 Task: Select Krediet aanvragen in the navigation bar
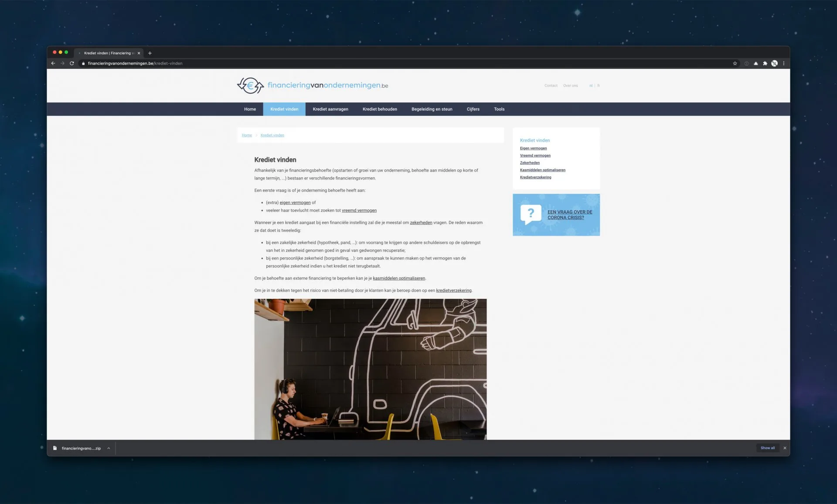pyautogui.click(x=330, y=109)
